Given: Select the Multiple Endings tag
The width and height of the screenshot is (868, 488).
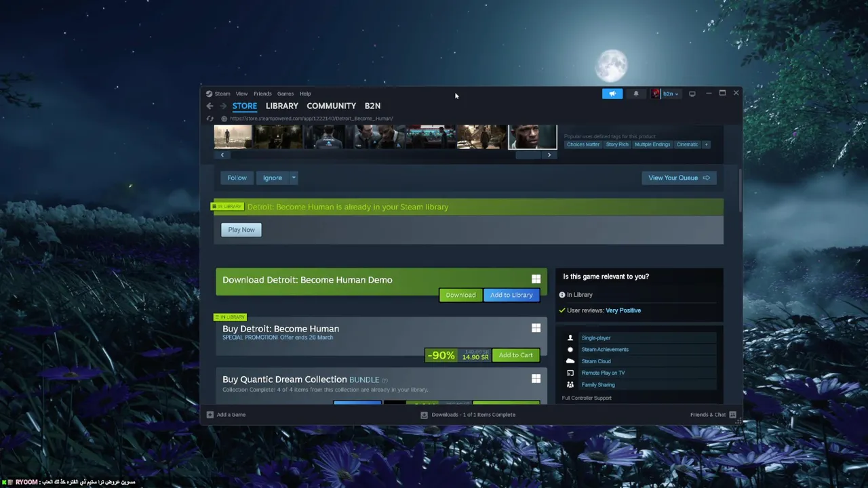Looking at the screenshot, I should [x=652, y=144].
